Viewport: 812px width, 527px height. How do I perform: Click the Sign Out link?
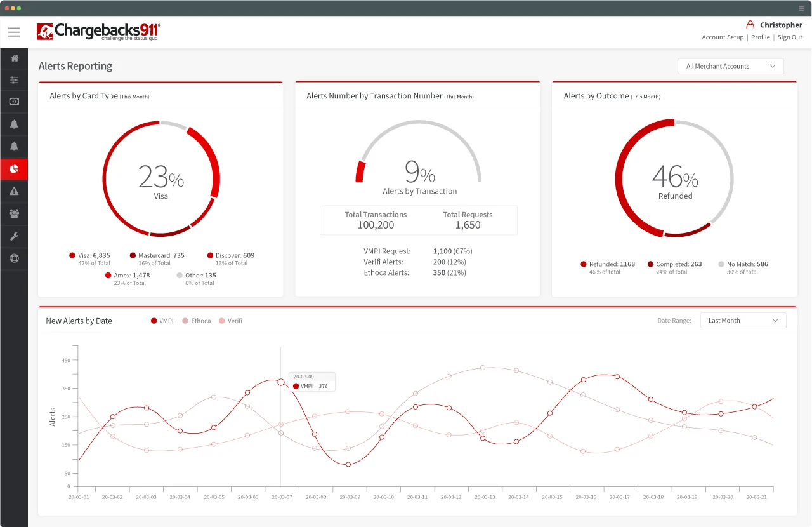789,37
